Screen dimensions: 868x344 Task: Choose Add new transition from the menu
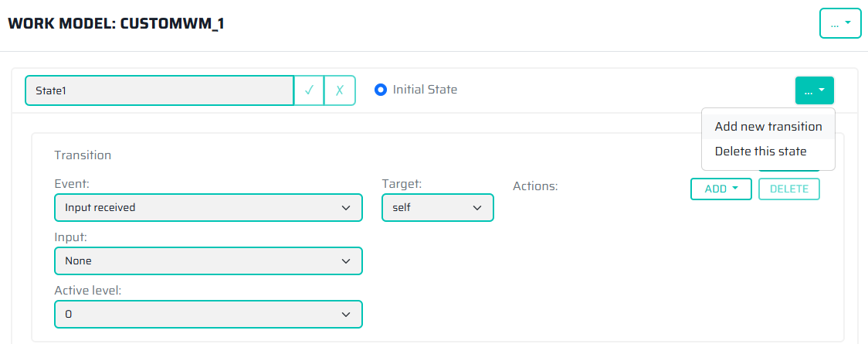[768, 126]
